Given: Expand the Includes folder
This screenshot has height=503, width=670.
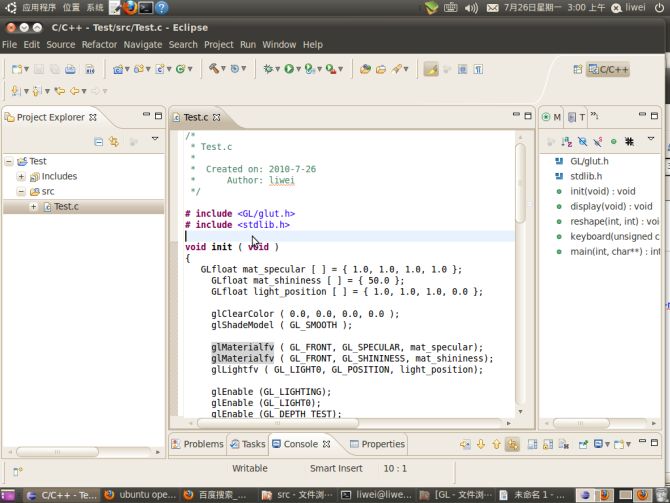Looking at the screenshot, I should [21, 176].
